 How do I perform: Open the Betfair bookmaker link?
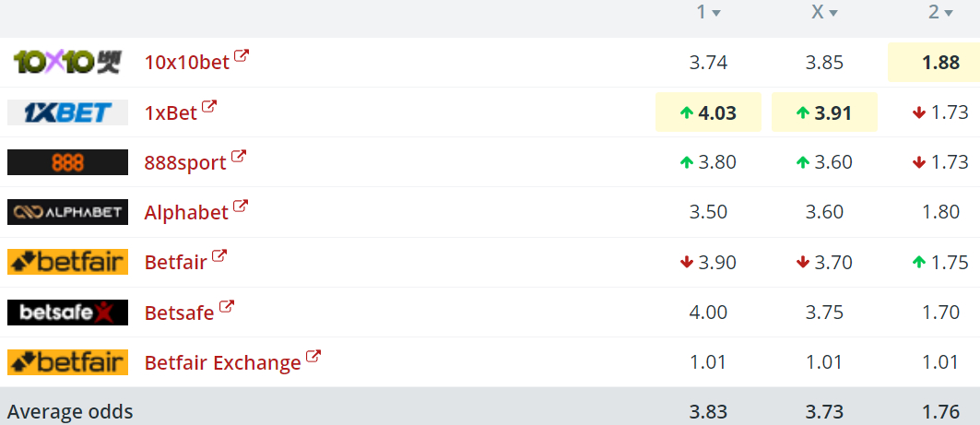tap(175, 263)
